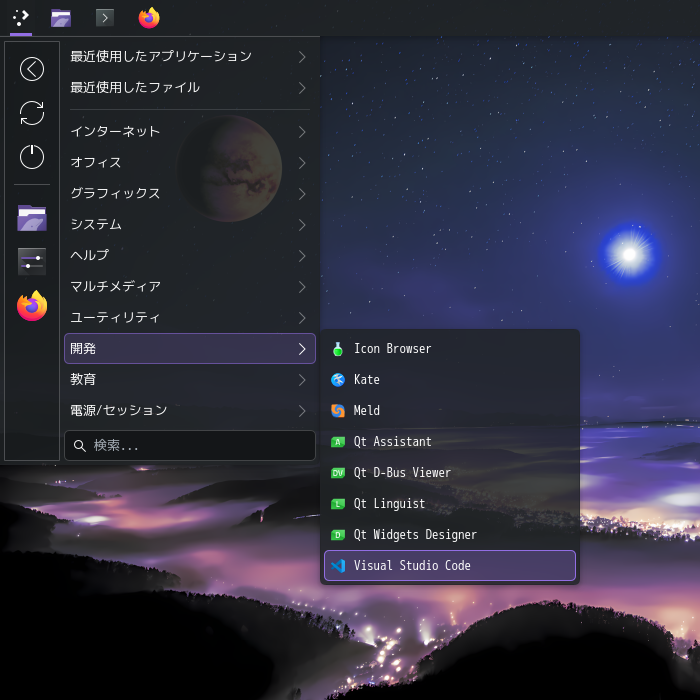Click the Icon Browser flask icon
Viewport: 700px width, 700px height.
[x=338, y=349]
